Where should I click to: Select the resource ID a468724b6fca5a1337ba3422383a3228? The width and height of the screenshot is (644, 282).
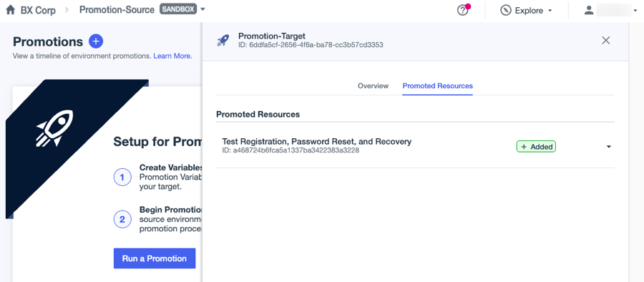(x=291, y=150)
